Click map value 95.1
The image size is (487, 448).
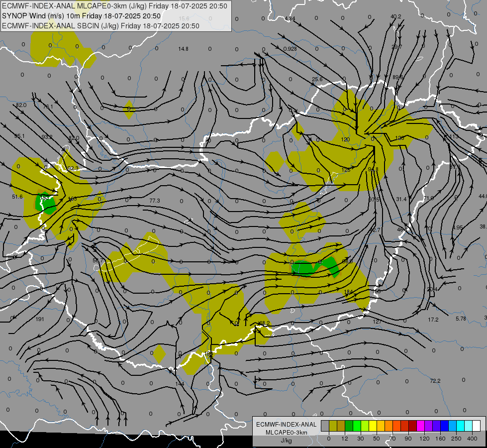click(x=19, y=136)
